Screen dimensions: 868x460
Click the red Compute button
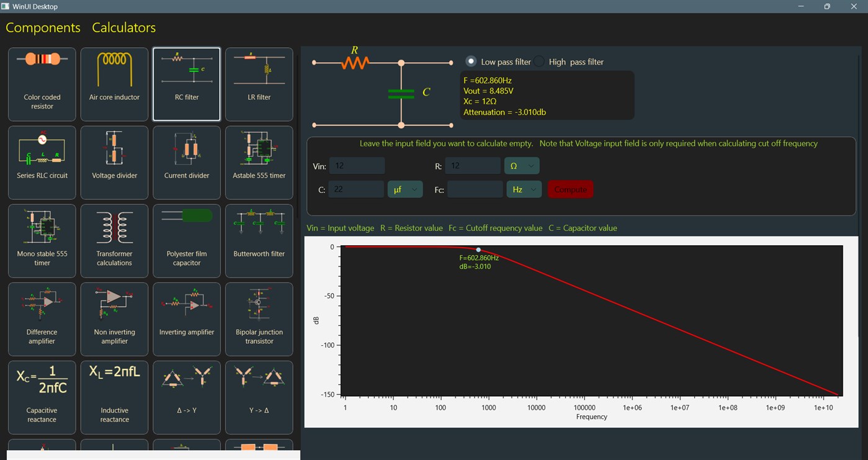tap(570, 189)
